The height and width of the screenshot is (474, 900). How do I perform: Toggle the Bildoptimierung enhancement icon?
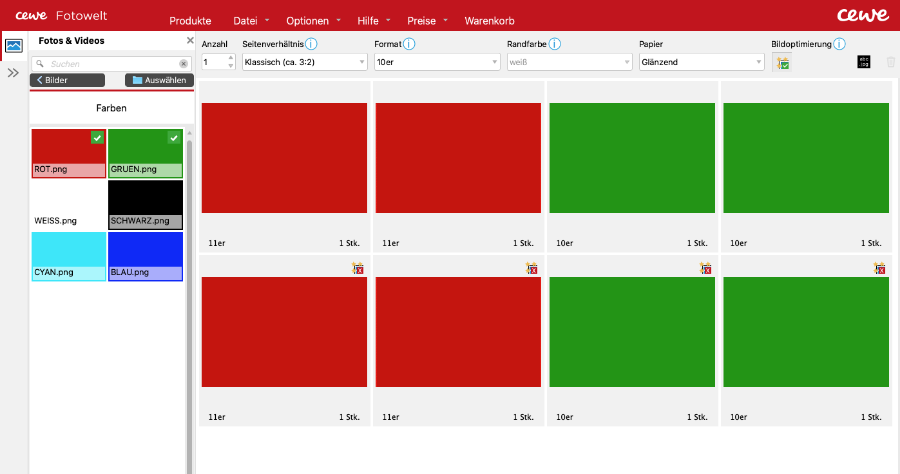tap(782, 62)
